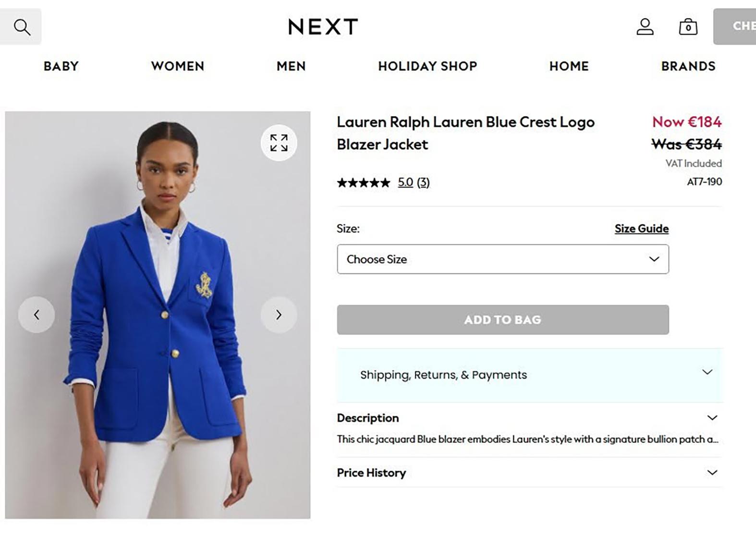The width and height of the screenshot is (756, 549).
Task: Click the ADD TO BAG button
Action: click(503, 319)
